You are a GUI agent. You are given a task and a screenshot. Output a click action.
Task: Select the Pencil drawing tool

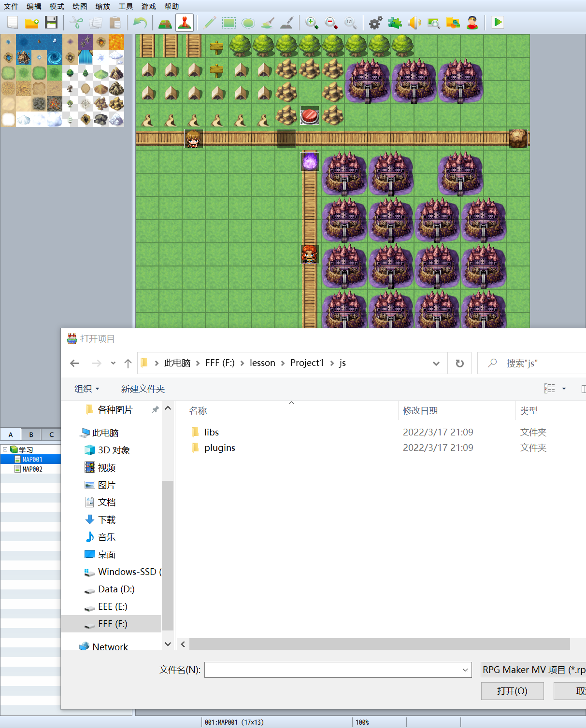coord(210,22)
